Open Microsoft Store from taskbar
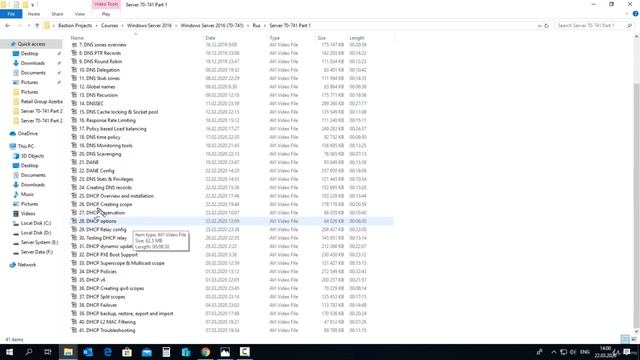The image size is (640, 360). pos(127,352)
